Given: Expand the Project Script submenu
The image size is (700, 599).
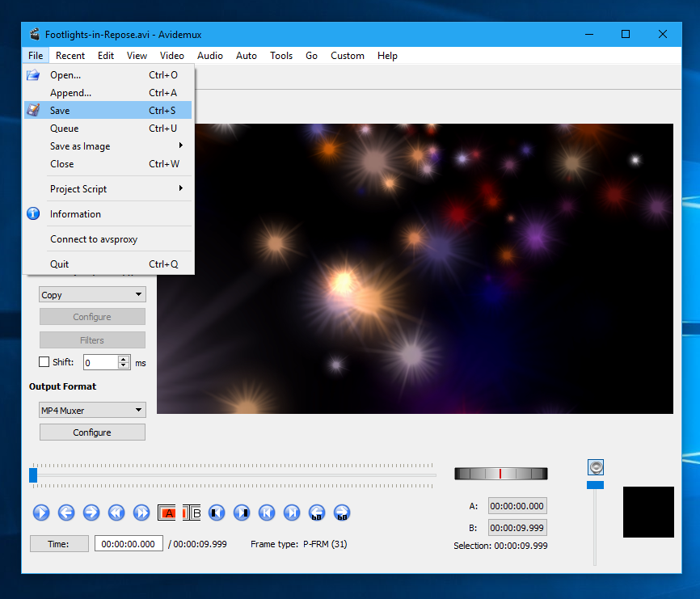Looking at the screenshot, I should coord(108,189).
